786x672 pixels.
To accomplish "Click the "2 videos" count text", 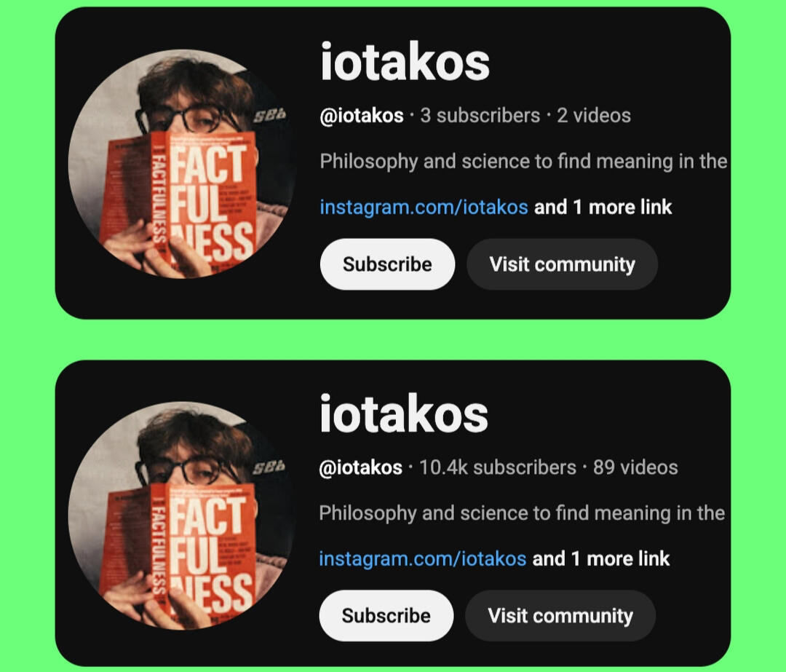I will coord(594,115).
